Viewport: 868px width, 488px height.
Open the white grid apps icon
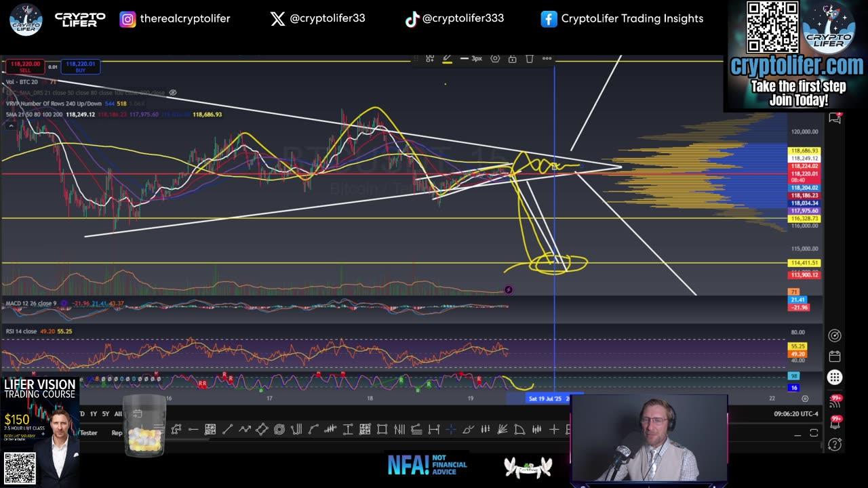835,378
